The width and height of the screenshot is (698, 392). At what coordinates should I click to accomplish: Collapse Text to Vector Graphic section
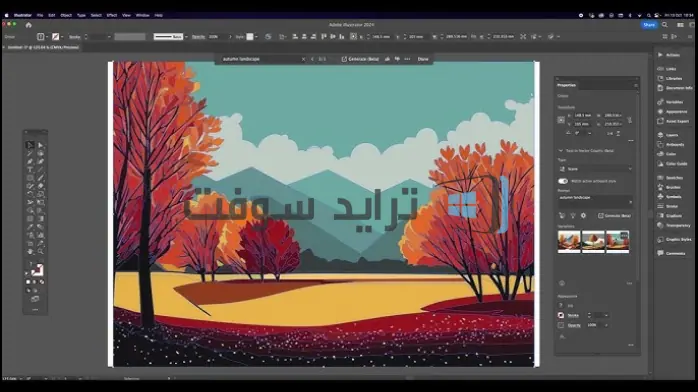[x=560, y=151]
